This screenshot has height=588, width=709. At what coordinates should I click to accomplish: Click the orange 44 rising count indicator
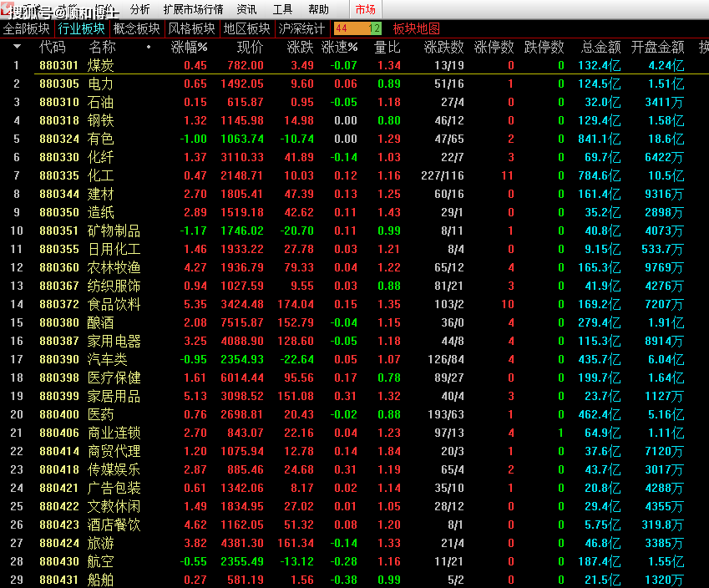(342, 28)
